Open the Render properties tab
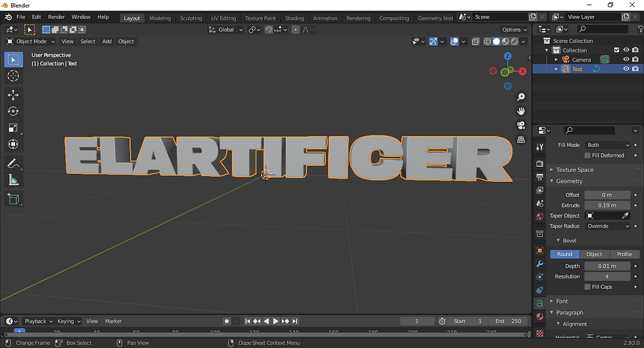 tap(540, 163)
